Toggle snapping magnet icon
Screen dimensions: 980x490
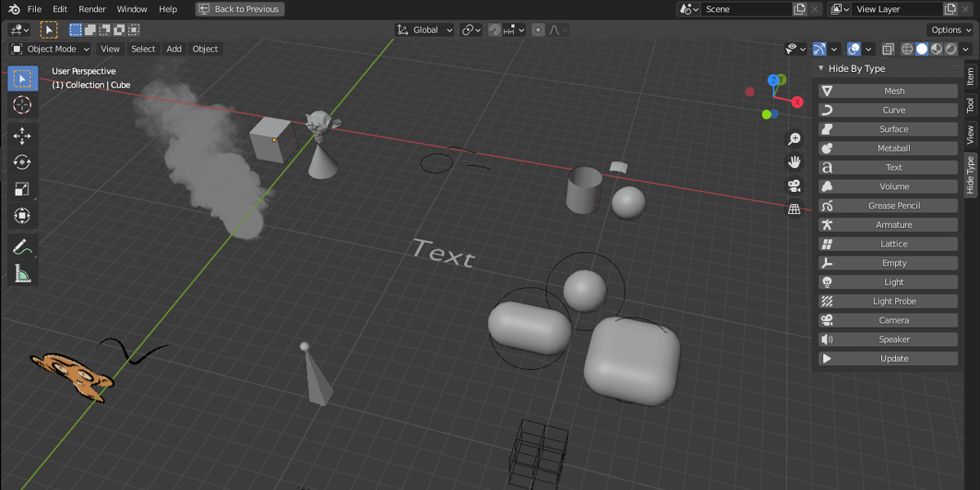point(494,29)
